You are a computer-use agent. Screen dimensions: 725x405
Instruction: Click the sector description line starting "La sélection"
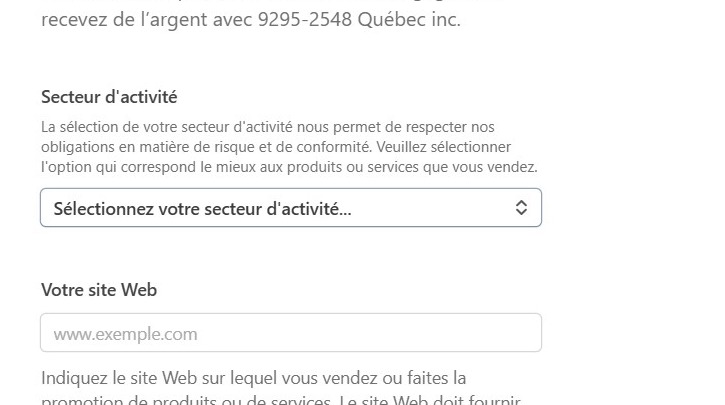[267, 127]
